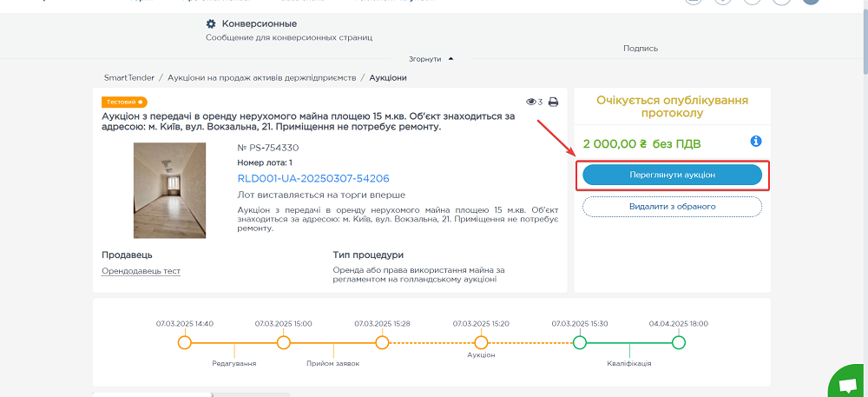Click timeline marker at 07.03.2025 14:40
Screen dimensions: 868x397
pos(184,342)
